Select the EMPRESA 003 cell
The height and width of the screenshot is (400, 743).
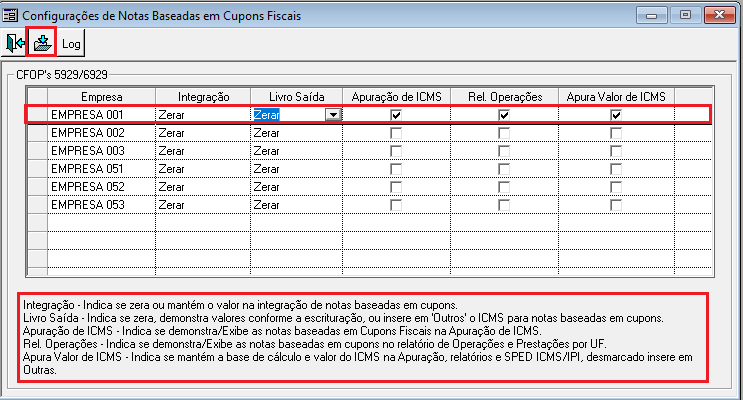(x=101, y=151)
